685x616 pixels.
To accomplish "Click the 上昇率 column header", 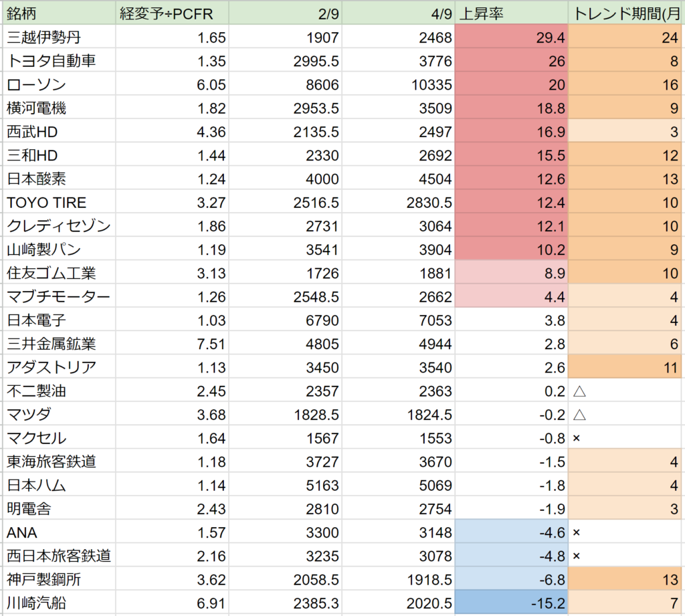I will [512, 13].
